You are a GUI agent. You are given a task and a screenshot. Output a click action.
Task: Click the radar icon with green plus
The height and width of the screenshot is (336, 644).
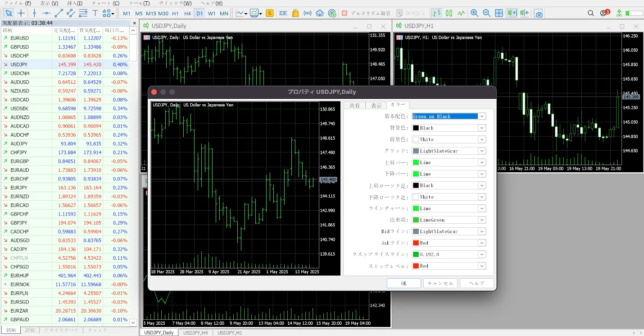tap(332, 13)
